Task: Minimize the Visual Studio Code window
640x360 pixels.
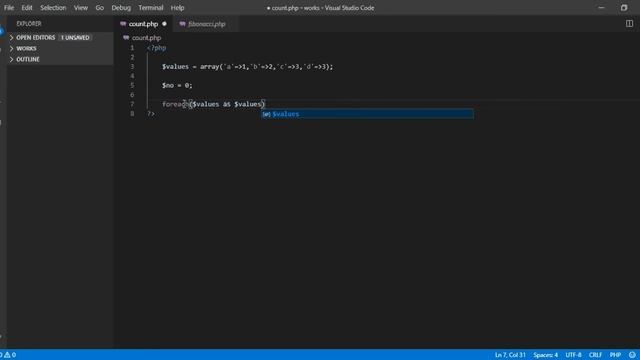Action: (x=601, y=8)
